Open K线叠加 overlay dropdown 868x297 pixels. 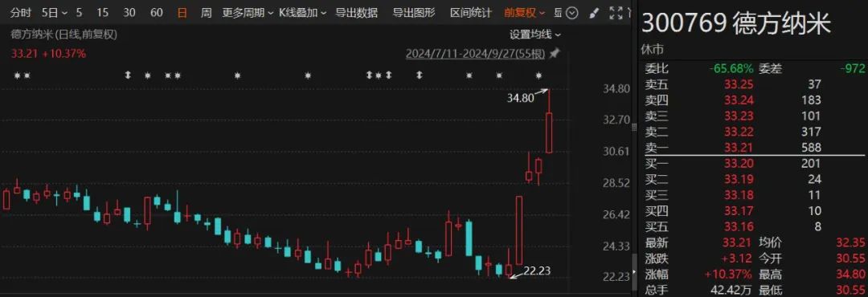point(302,13)
